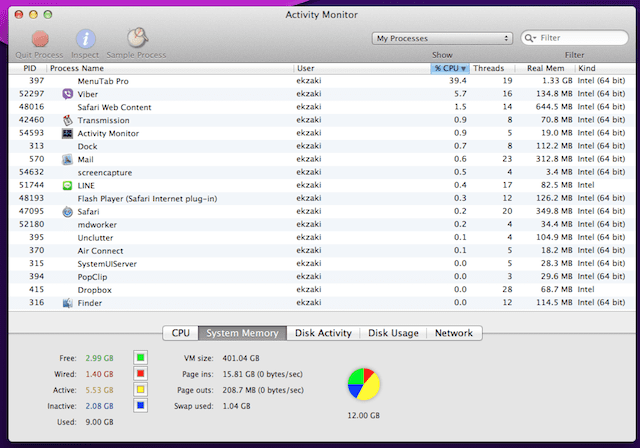Image resolution: width=640 pixels, height=448 pixels.
Task: Open the Disk Usage tab
Action: point(393,333)
